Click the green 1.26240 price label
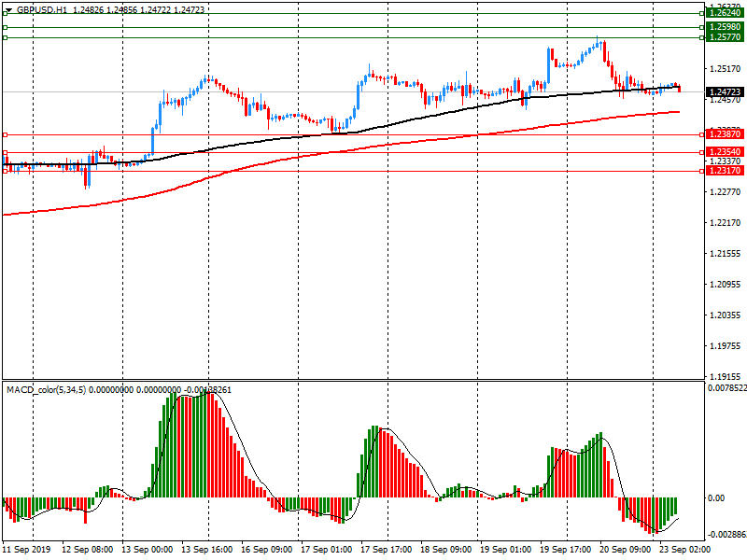747x560 pixels. tap(725, 13)
